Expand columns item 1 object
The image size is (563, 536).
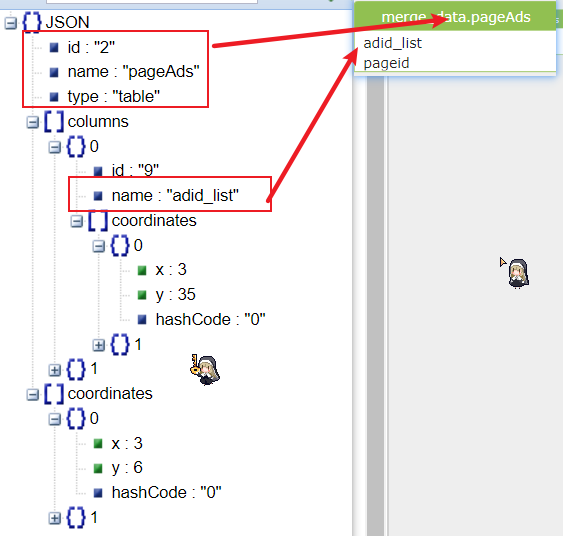55,370
